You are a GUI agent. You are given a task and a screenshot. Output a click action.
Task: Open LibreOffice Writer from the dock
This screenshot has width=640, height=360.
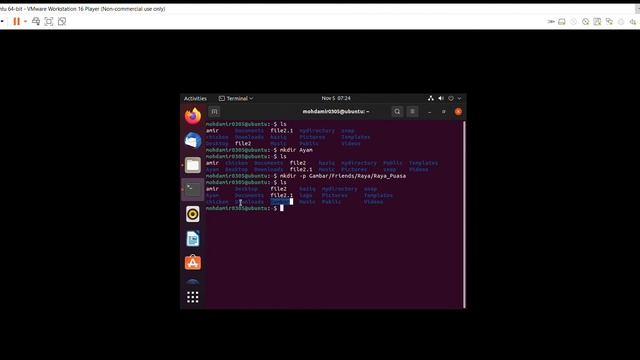[x=193, y=238]
